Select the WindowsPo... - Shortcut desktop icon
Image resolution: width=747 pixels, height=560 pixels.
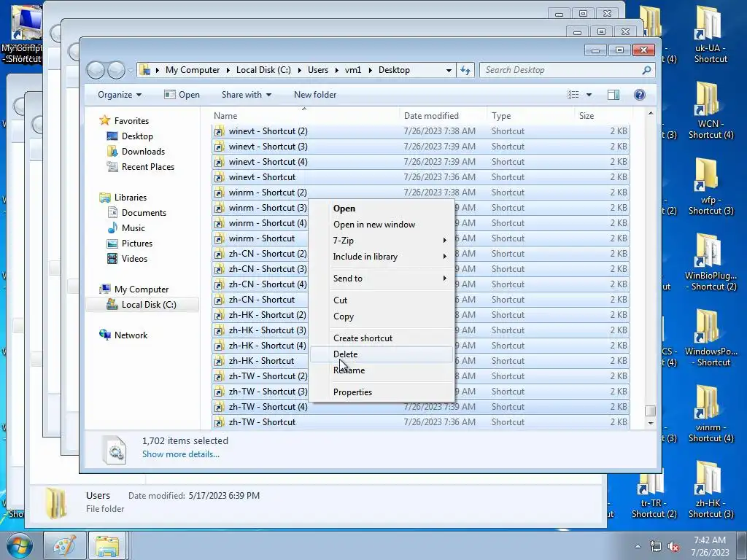[x=711, y=338]
